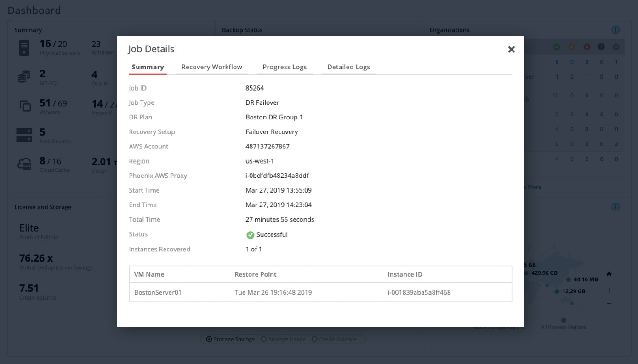The image size is (638, 364).
Task: Click the MS-SQL database icon
Action: (24, 77)
